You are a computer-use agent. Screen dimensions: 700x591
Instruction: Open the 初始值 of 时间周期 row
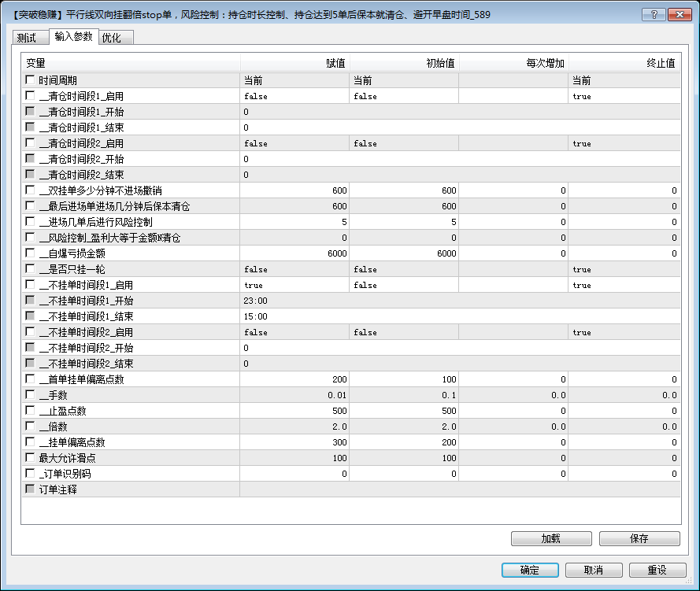point(404,80)
